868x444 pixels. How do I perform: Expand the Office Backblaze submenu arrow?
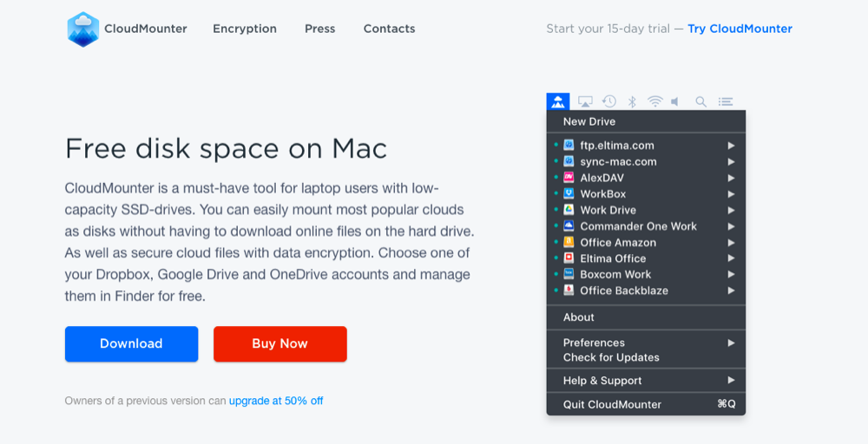[731, 291]
